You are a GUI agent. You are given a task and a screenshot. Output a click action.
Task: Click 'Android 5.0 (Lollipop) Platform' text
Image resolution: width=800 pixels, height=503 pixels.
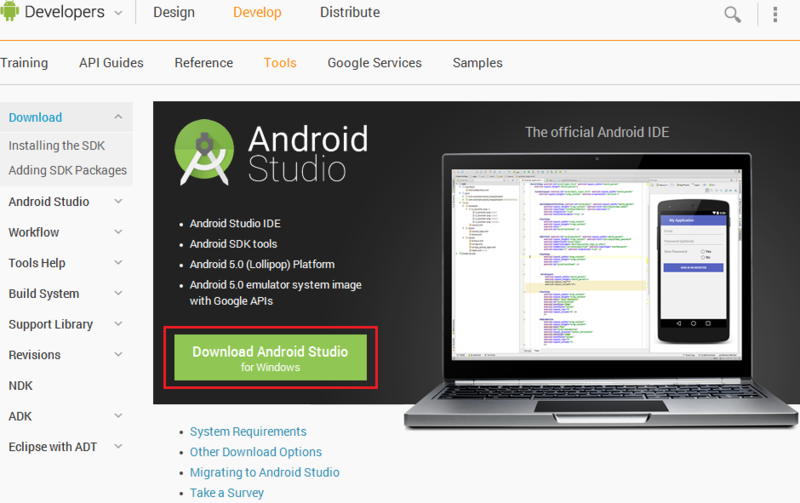(x=262, y=264)
